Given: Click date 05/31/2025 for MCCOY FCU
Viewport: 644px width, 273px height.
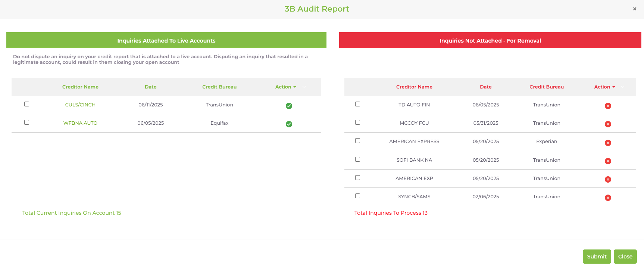Looking at the screenshot, I should click(486, 123).
